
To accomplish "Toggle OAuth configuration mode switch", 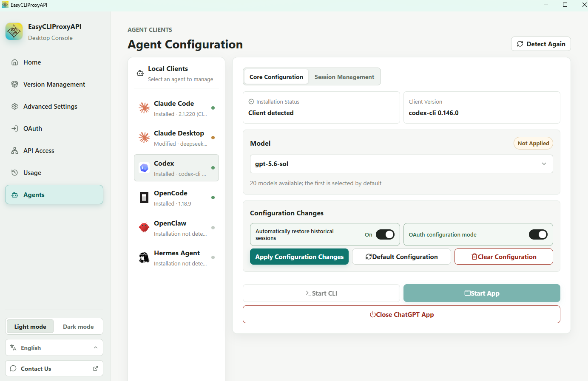I will [x=538, y=234].
